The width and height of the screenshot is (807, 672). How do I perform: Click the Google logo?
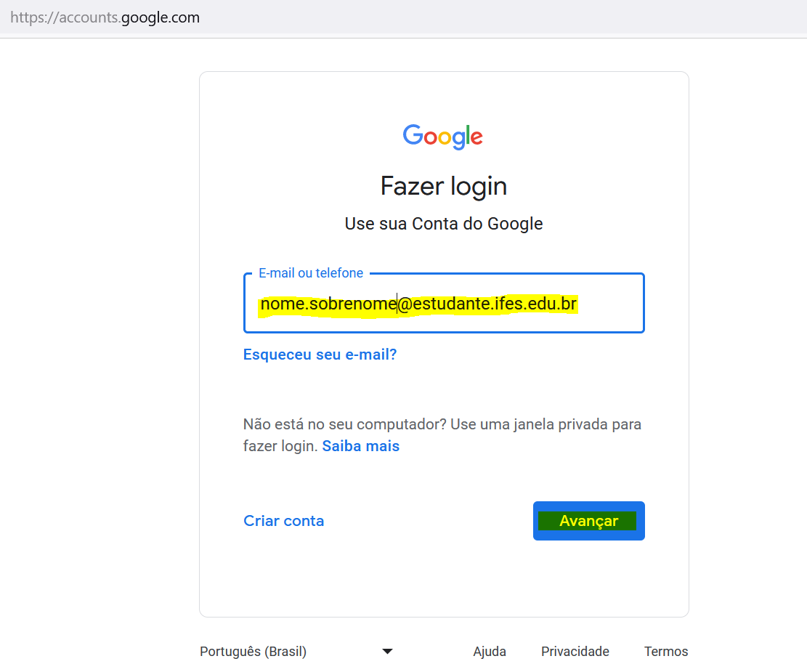pos(443,136)
